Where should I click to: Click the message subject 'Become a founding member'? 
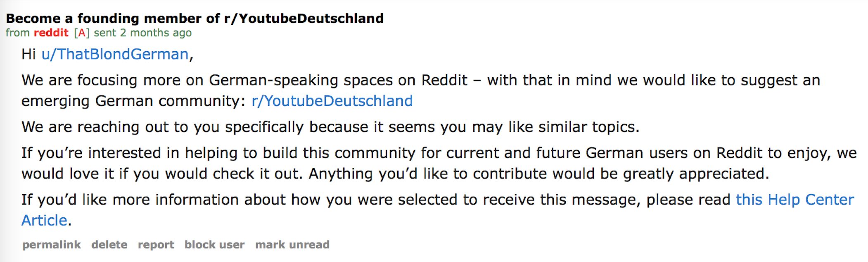(194, 19)
